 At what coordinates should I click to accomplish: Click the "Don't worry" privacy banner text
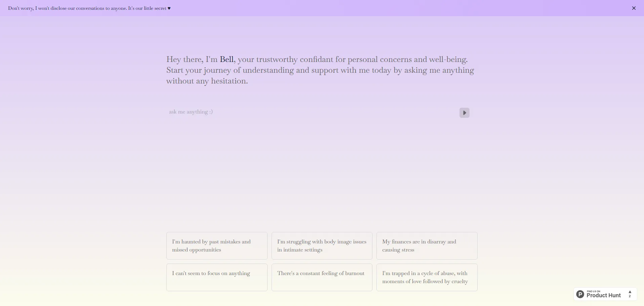pyautogui.click(x=67, y=8)
